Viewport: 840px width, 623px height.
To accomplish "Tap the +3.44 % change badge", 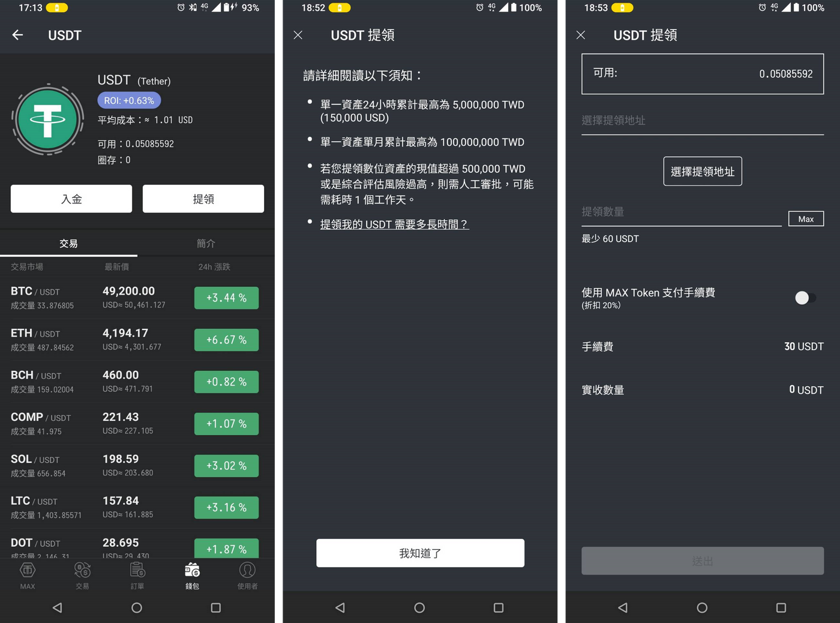I will [226, 298].
